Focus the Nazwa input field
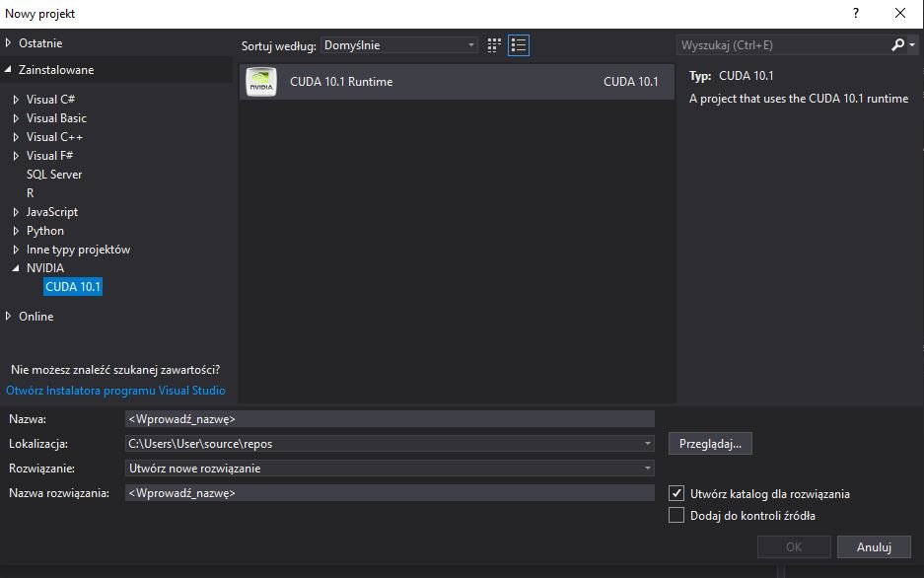 (x=390, y=419)
